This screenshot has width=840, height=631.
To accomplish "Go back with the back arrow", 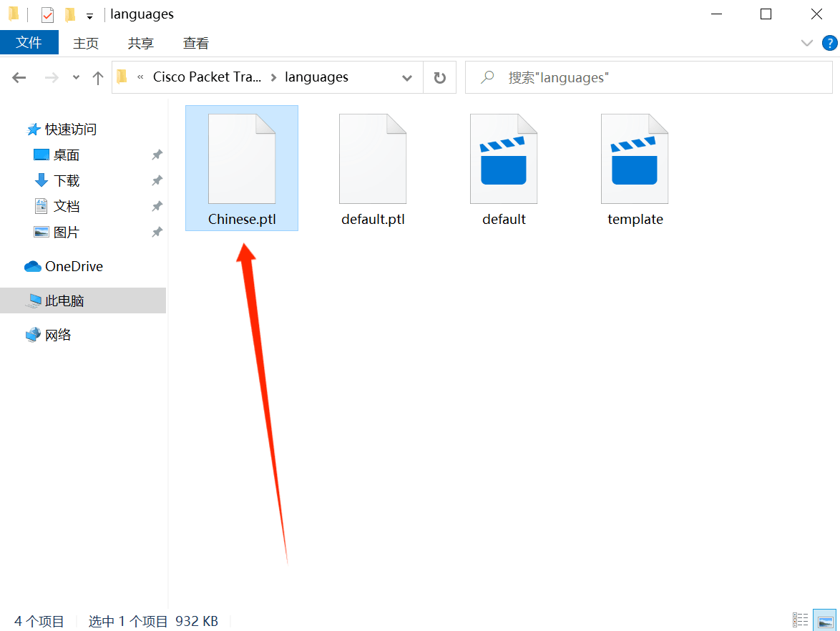I will [19, 78].
